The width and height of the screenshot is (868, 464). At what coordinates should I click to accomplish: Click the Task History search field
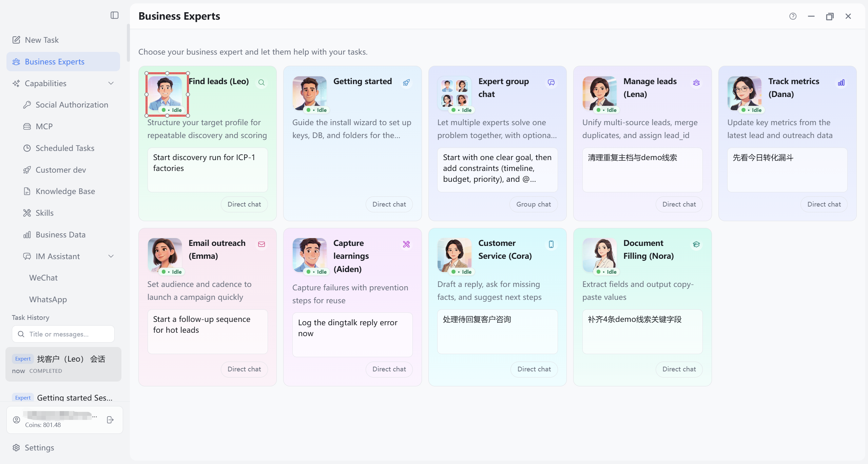(x=63, y=334)
